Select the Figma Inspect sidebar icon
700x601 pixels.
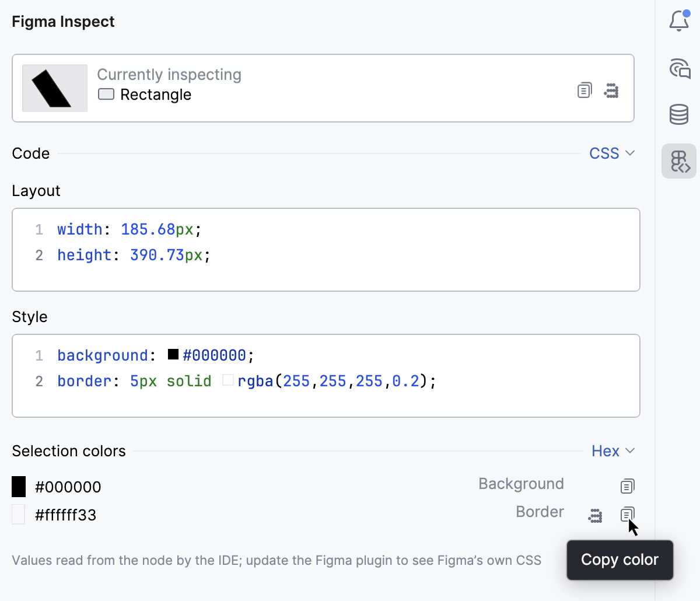[679, 161]
